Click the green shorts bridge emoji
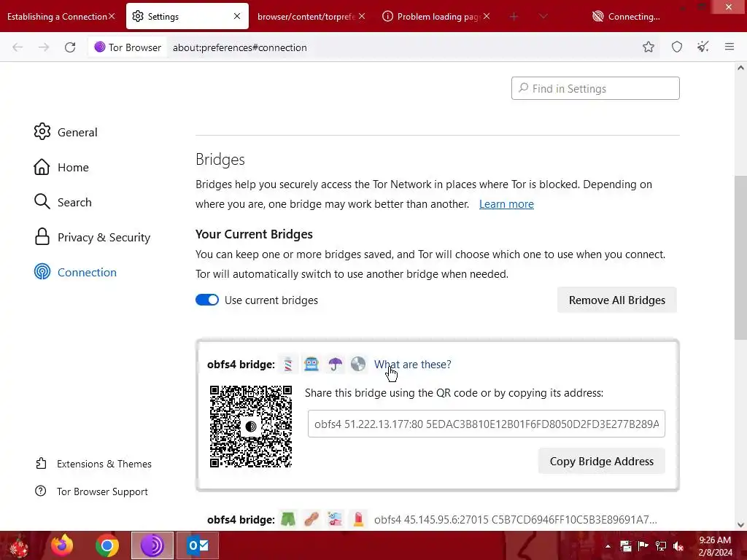 coord(287,519)
